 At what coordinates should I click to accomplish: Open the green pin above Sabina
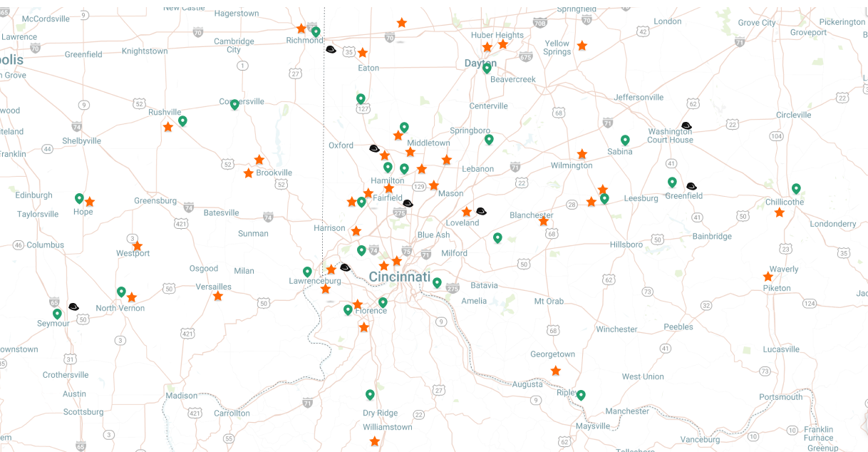pyautogui.click(x=625, y=140)
